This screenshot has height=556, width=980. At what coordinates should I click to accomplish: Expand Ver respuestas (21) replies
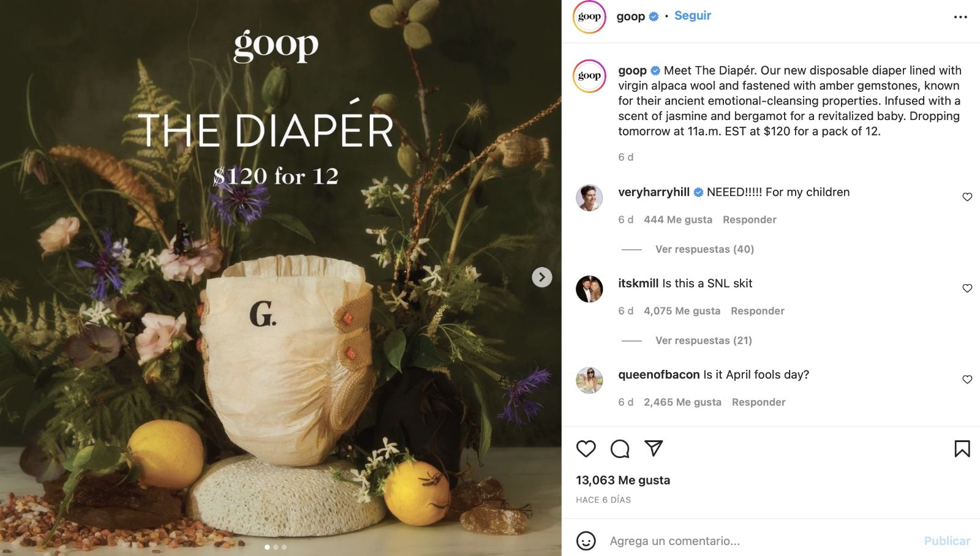pos(703,340)
